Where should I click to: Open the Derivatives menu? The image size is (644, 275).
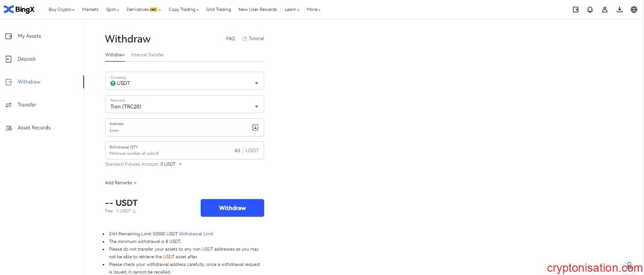pos(143,10)
